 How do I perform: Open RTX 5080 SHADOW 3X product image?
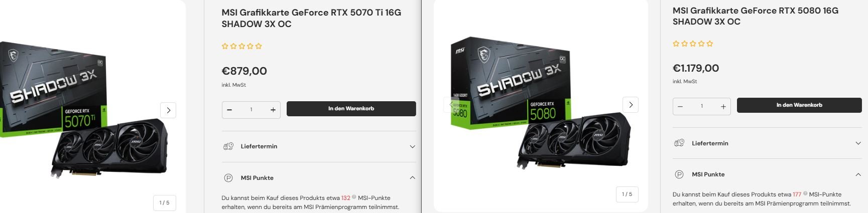pos(541,103)
